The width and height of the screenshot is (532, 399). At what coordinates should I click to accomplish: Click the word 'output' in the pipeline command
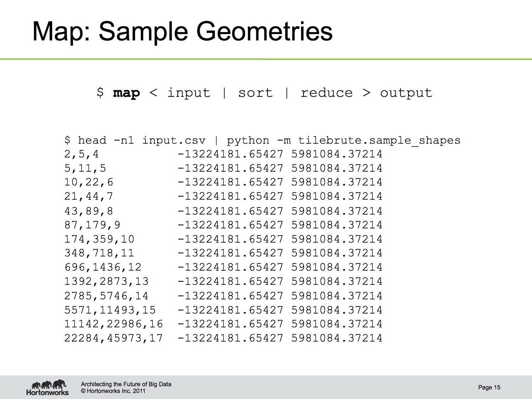click(406, 93)
